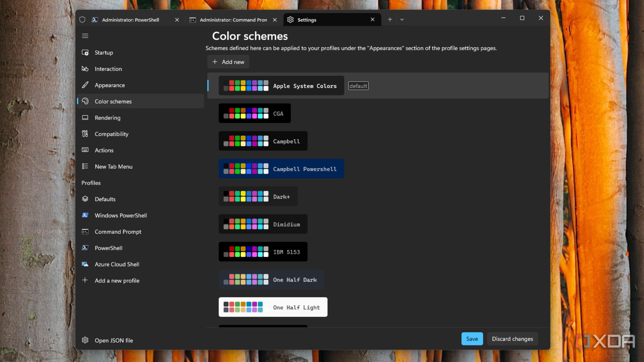Close the Administrator: Command Prompt tab
Viewport: 644px width, 362px height.
275,20
